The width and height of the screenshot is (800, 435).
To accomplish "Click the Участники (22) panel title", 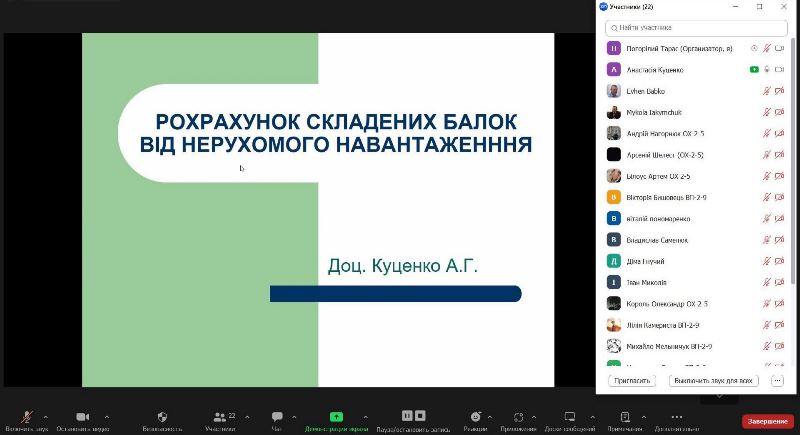I will 631,7.
